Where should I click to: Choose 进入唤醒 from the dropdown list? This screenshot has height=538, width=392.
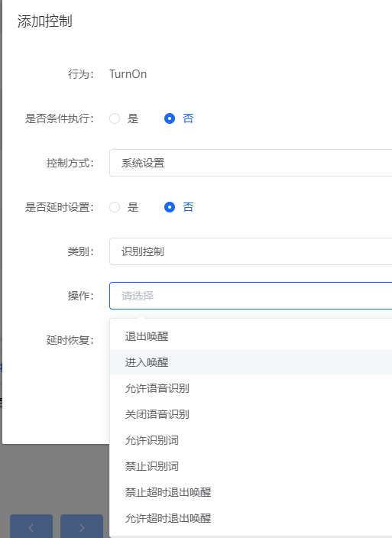(251, 362)
